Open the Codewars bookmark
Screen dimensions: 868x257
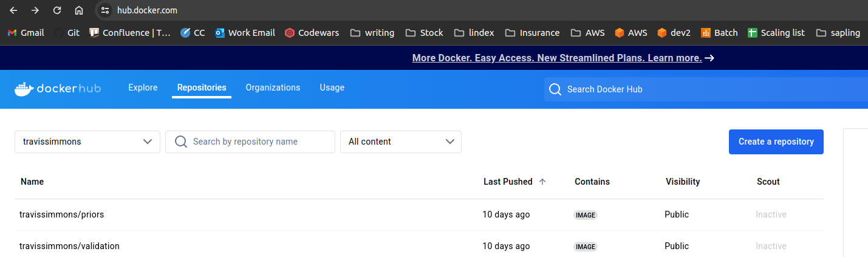pos(312,33)
